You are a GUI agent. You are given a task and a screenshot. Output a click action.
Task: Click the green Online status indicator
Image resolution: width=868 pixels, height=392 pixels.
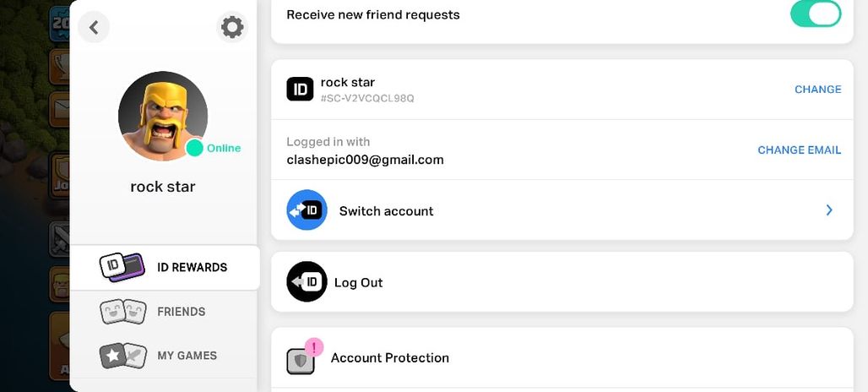pos(194,148)
